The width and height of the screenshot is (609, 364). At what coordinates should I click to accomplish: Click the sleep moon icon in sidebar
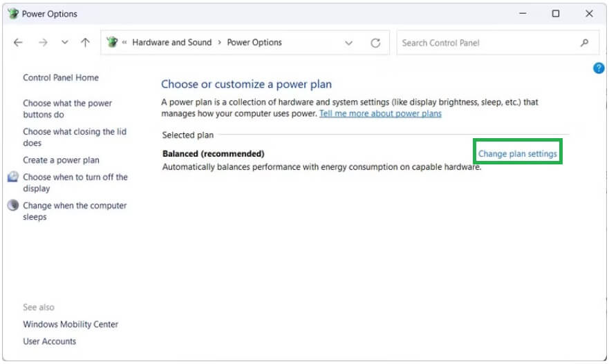pyautogui.click(x=13, y=205)
